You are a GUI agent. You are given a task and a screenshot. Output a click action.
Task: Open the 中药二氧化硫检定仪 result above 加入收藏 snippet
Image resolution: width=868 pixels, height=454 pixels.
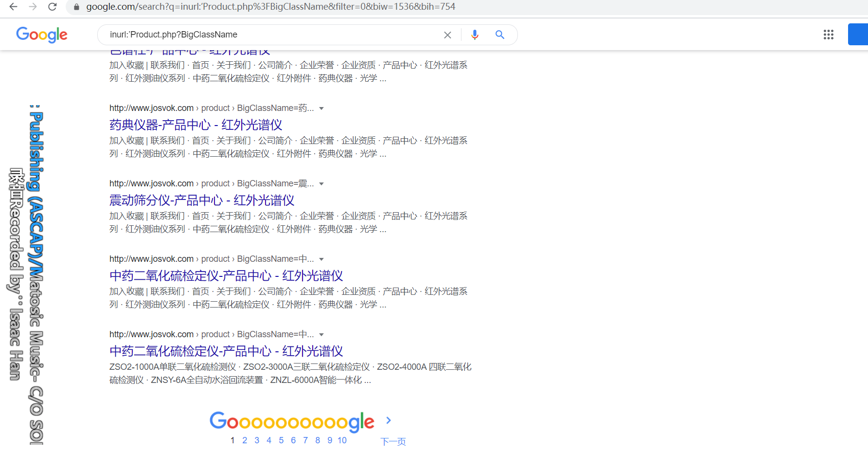[226, 276]
